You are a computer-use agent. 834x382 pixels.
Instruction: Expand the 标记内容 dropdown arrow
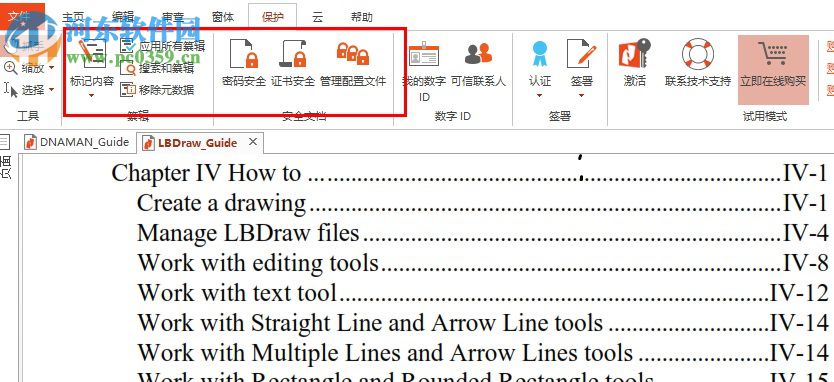coord(91,96)
